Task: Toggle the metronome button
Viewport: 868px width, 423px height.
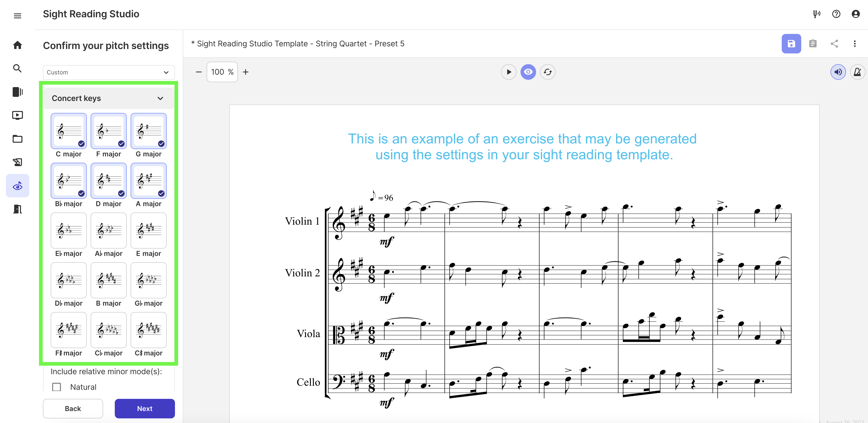Action: [x=858, y=72]
